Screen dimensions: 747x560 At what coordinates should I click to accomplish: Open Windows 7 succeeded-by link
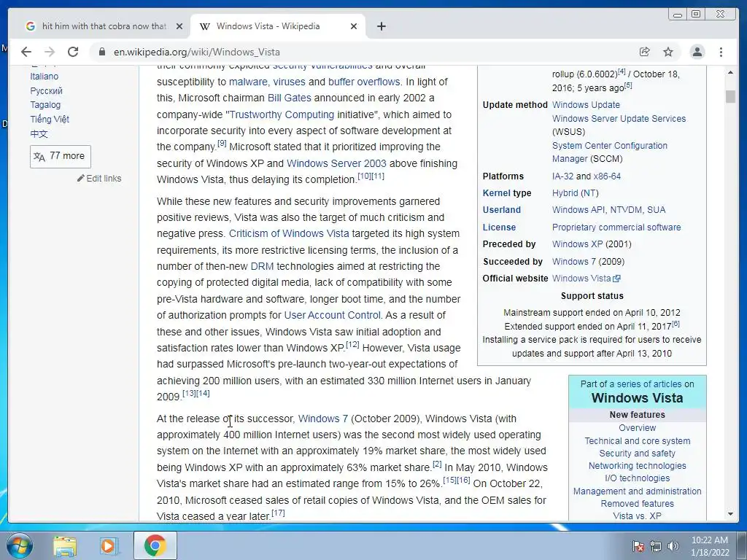click(x=574, y=262)
